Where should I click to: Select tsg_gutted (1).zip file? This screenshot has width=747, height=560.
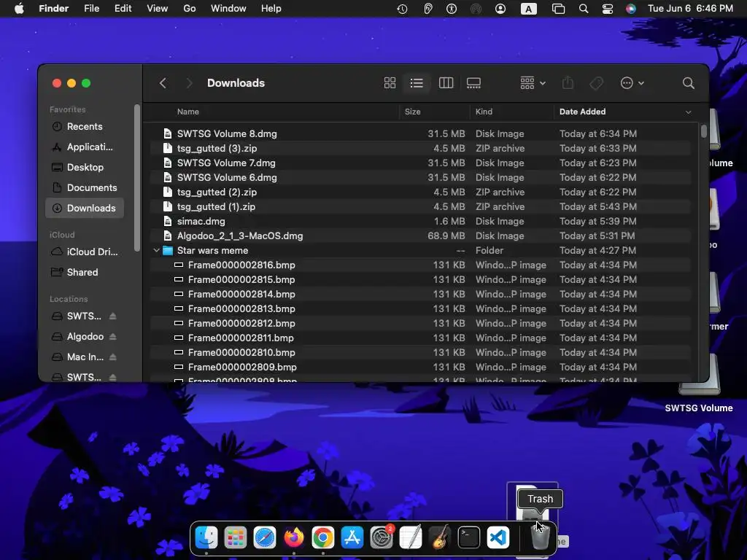(x=420, y=206)
